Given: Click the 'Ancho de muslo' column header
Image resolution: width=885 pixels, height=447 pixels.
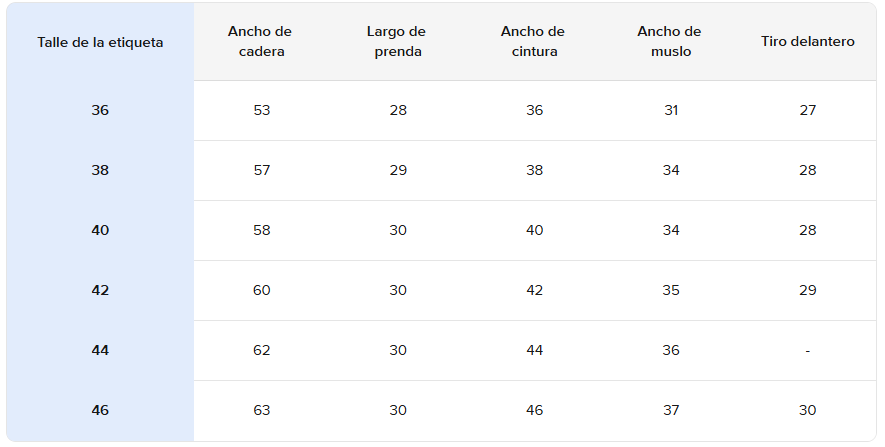Looking at the screenshot, I should 670,42.
